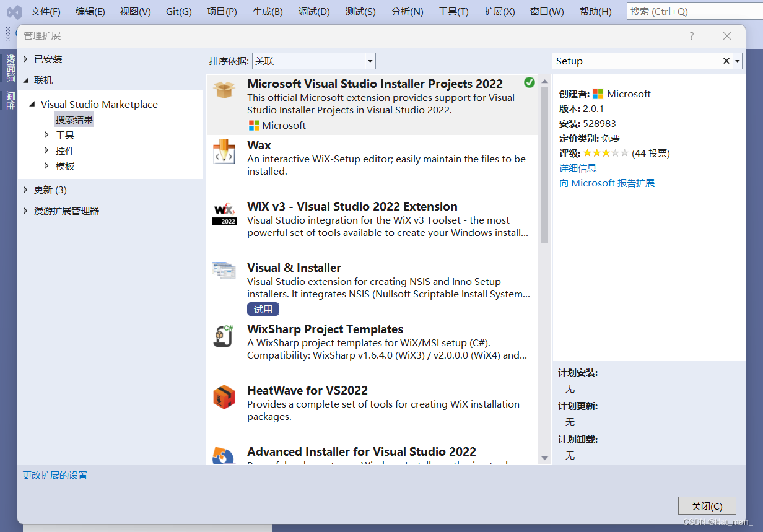The width and height of the screenshot is (763, 532).
Task: Click the WixSharp Project Templates C# icon
Action: click(x=224, y=336)
